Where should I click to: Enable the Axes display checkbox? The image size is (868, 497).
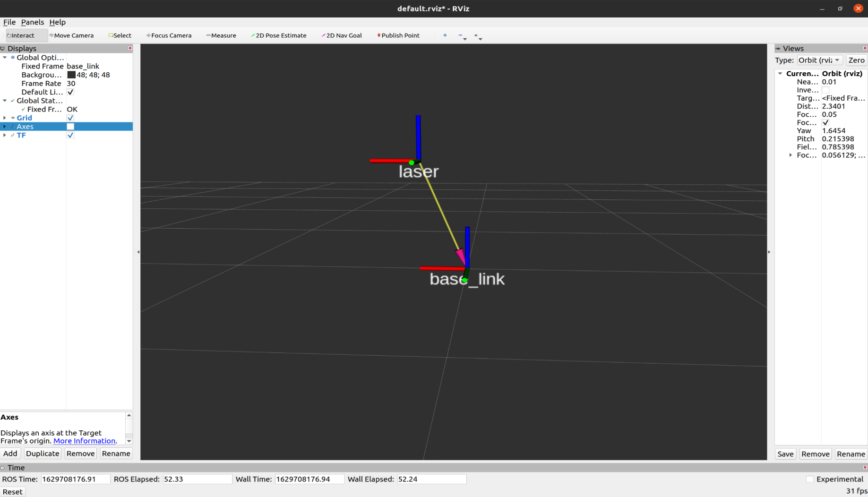coord(70,127)
